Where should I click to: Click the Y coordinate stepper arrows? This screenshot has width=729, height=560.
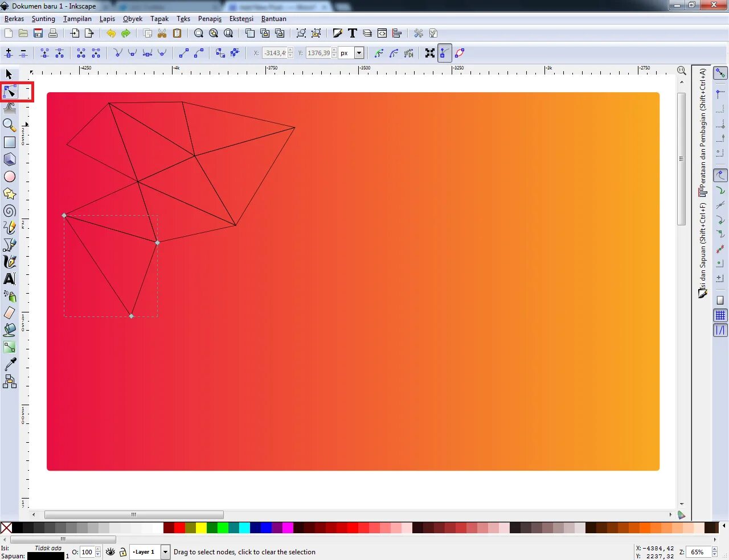tap(334, 53)
